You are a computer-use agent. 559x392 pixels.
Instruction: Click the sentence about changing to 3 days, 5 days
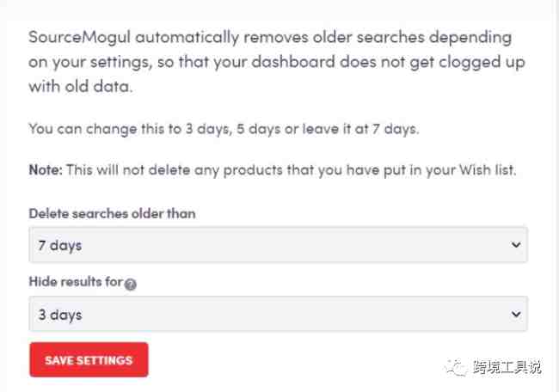pyautogui.click(x=224, y=129)
